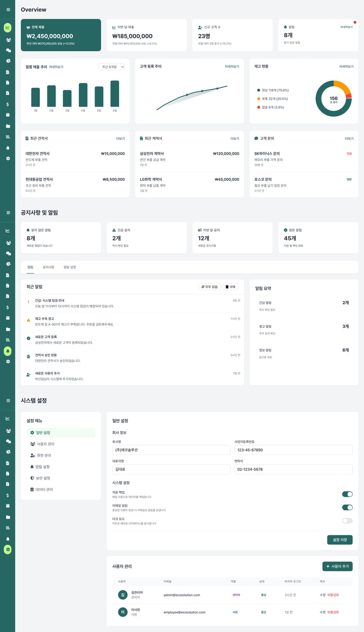Click the orange segment of the 재고 현황 donut chart
The width and height of the screenshot is (364, 632).
coord(342,86)
